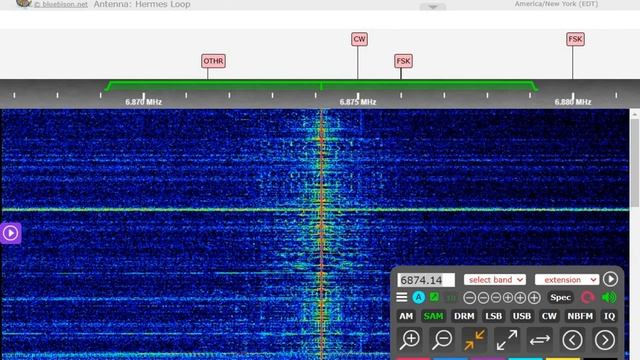The image size is (640, 360).
Task: Click the largest minus frequency step button
Action: click(x=470, y=298)
